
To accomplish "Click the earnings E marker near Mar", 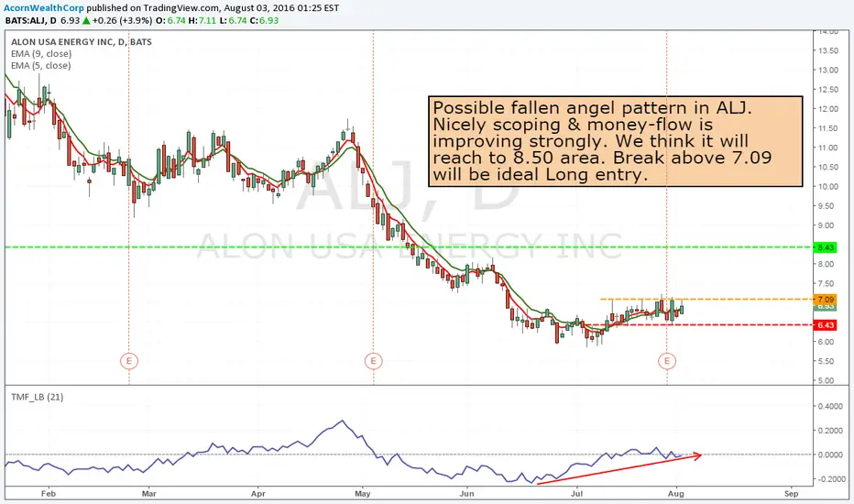I will [x=129, y=361].
